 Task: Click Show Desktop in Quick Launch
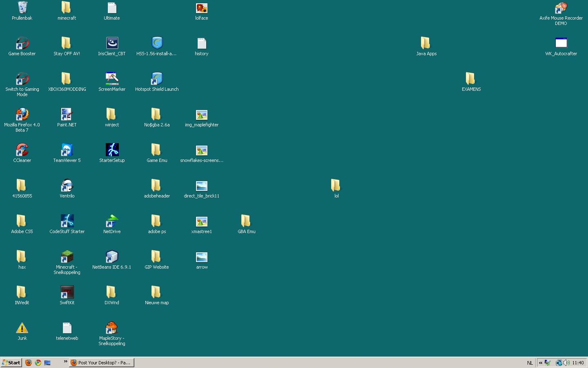47,363
